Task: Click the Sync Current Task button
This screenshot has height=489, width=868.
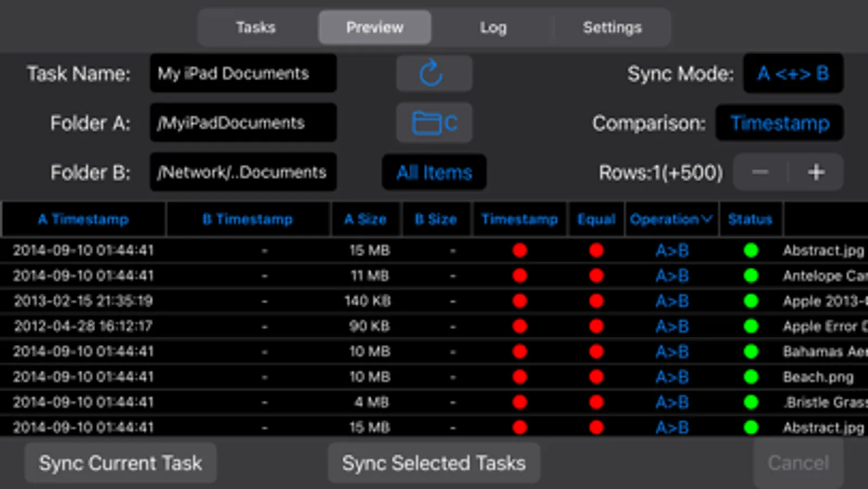Action: [x=121, y=463]
